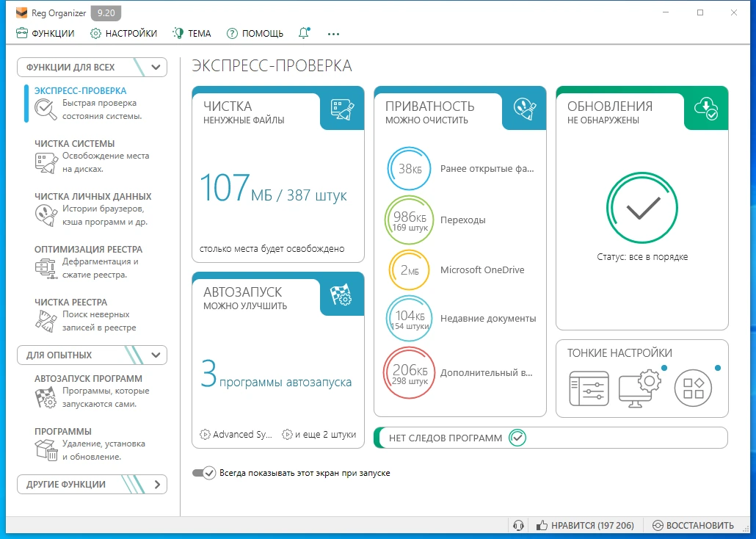Screen dimensions: 756x539
Task: Expand the ДРУГИЕ ФУНКЦИИ section
Action: pyautogui.click(x=92, y=484)
